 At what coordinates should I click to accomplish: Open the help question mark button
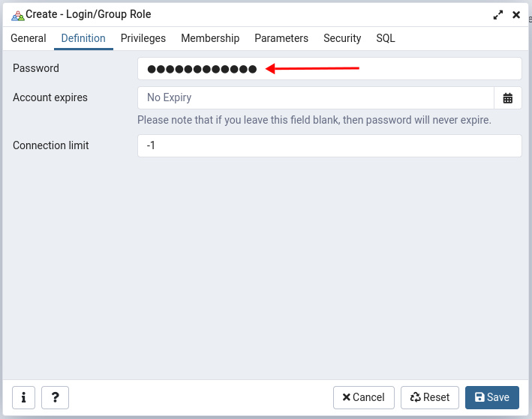point(56,397)
